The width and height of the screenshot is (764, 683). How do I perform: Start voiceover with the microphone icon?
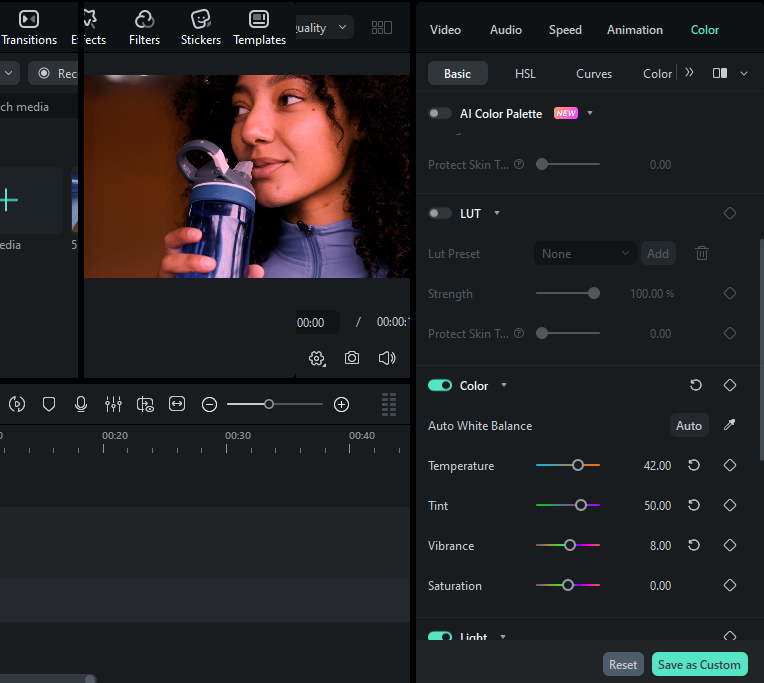tap(81, 404)
